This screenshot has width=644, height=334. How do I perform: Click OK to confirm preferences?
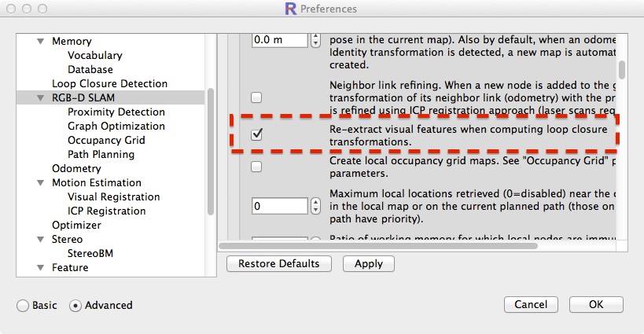point(596,304)
